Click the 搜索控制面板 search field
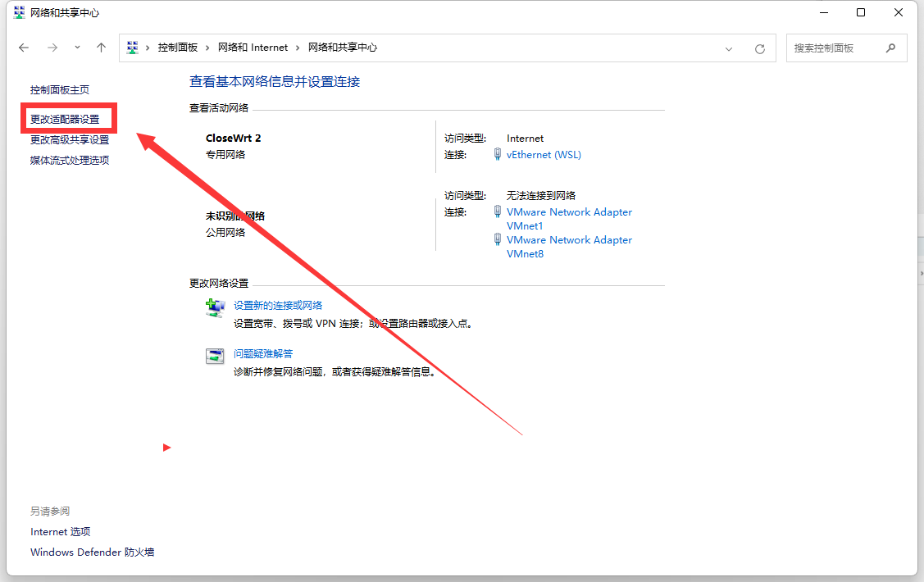 pyautogui.click(x=835, y=48)
